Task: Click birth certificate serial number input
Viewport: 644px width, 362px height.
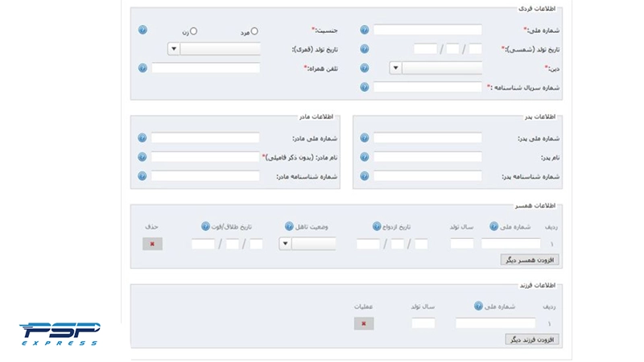Action: pyautogui.click(x=427, y=87)
